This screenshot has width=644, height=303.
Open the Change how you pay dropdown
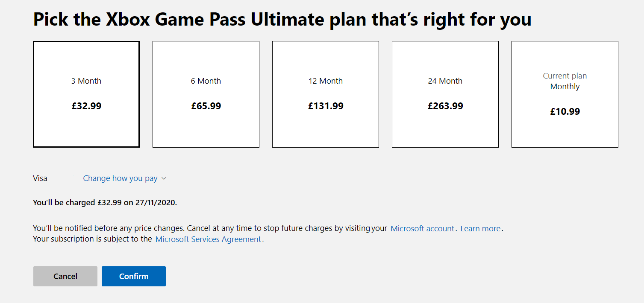tap(120, 178)
